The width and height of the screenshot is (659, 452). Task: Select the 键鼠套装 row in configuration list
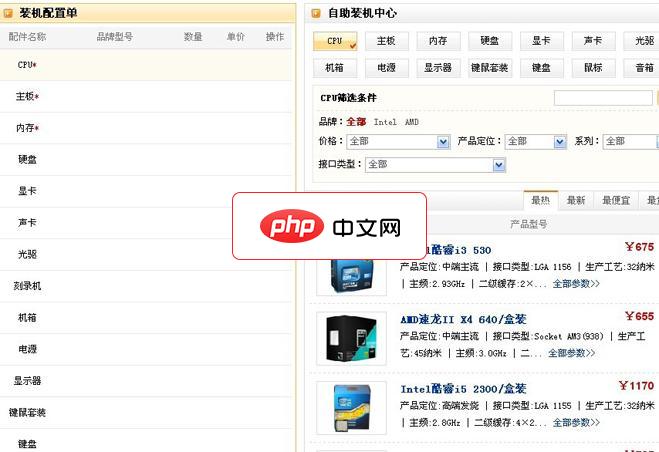[146, 412]
